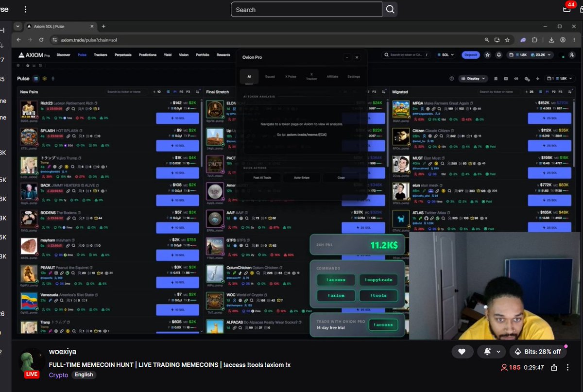Open the woexiya channel name link
The width and height of the screenshot is (583, 392).
pos(63,352)
